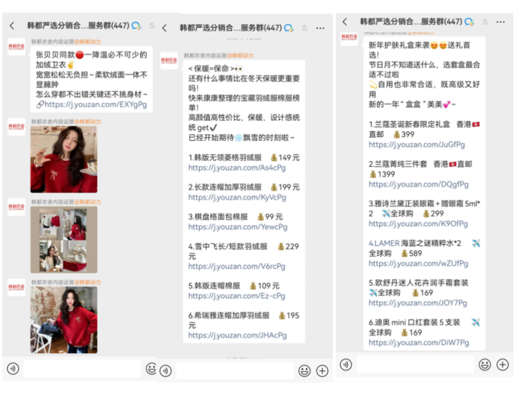Tap muted bell icon in right panel header
The image size is (532, 393).
(x=485, y=22)
